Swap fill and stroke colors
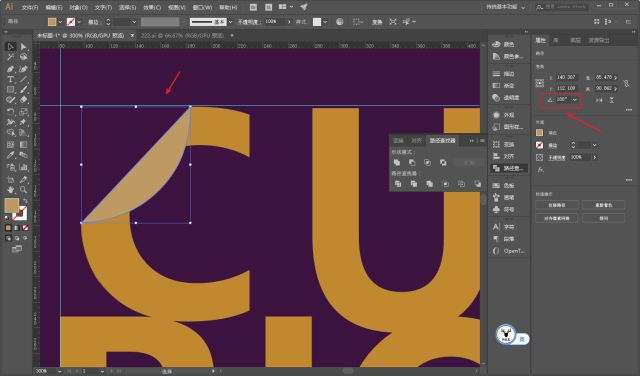The width and height of the screenshot is (640, 376). coord(25,201)
